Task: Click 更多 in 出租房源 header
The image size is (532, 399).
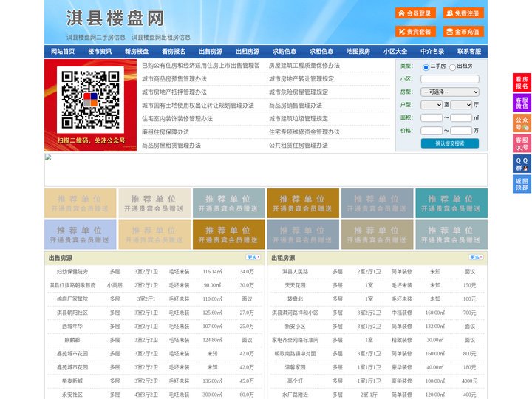Action: coord(476,258)
